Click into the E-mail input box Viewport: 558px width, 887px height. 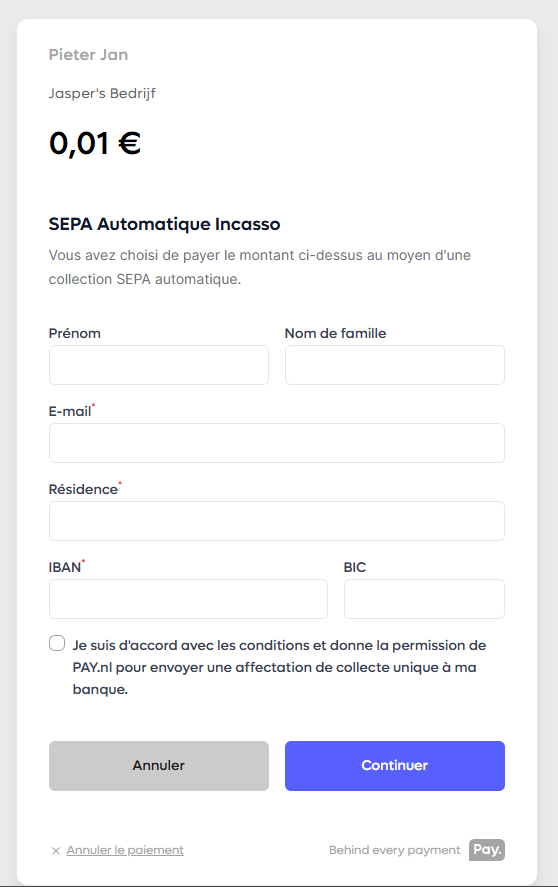point(277,443)
